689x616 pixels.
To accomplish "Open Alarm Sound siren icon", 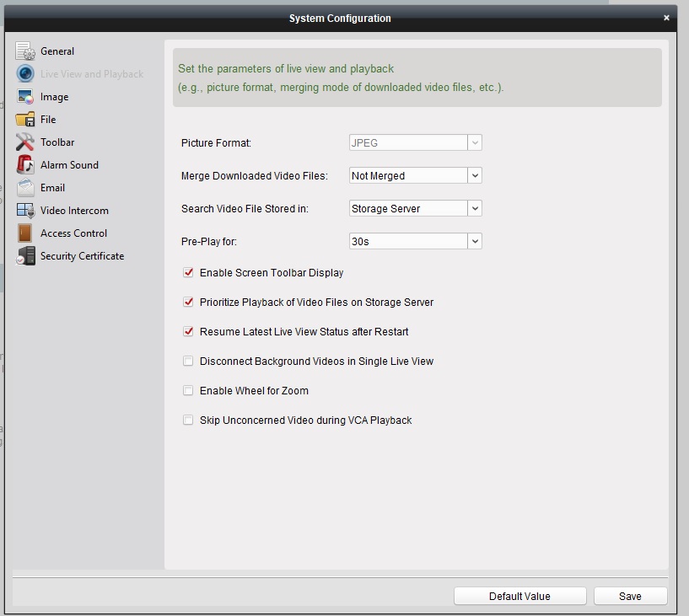I will [x=25, y=165].
